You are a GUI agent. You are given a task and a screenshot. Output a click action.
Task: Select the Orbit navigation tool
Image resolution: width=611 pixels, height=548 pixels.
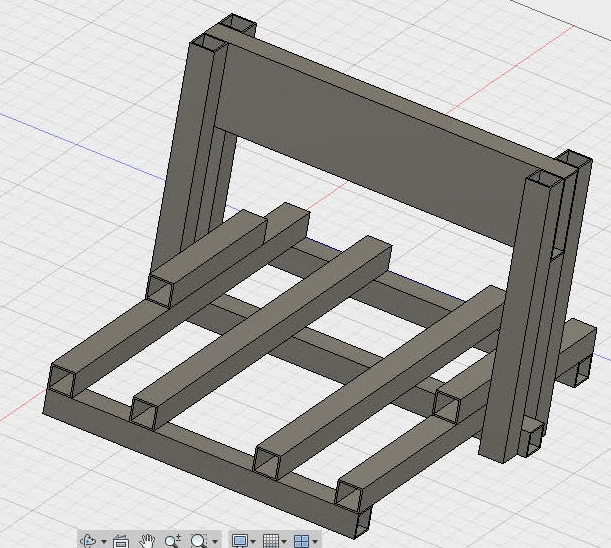88,541
